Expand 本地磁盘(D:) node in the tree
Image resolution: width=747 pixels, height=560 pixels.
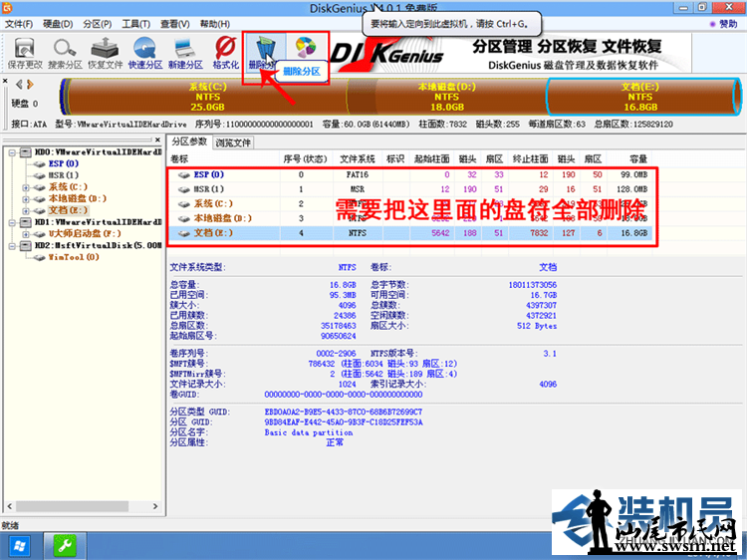tap(26, 199)
